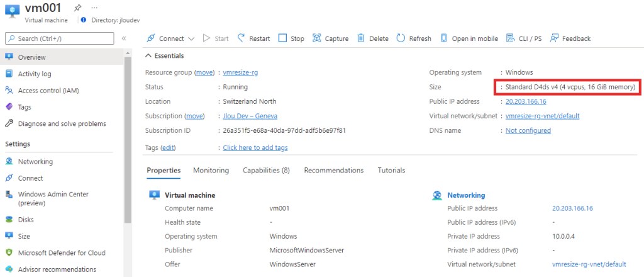Click the Networking icon in the sidebar

pyautogui.click(x=9, y=162)
